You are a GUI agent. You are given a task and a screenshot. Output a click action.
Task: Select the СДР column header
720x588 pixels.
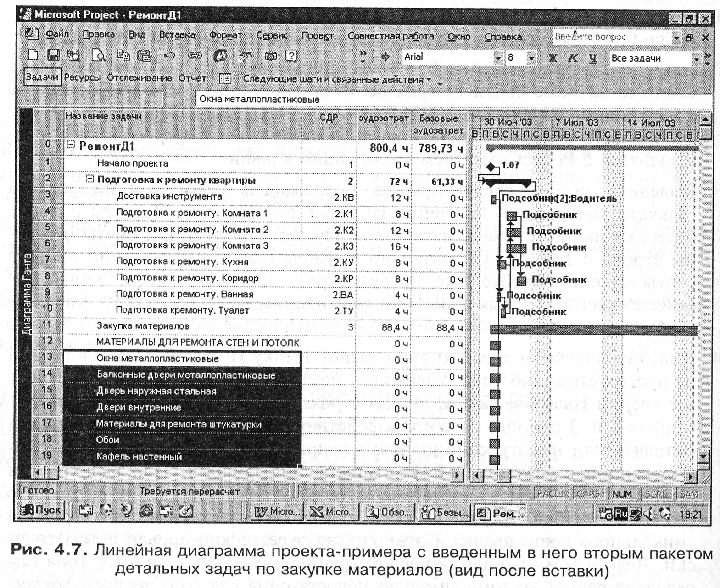[x=329, y=124]
